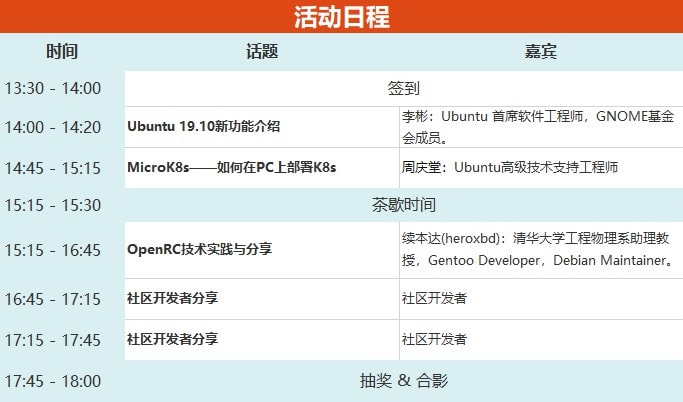Click 社区开发者分享 topic in 16:45 row

click(x=172, y=298)
